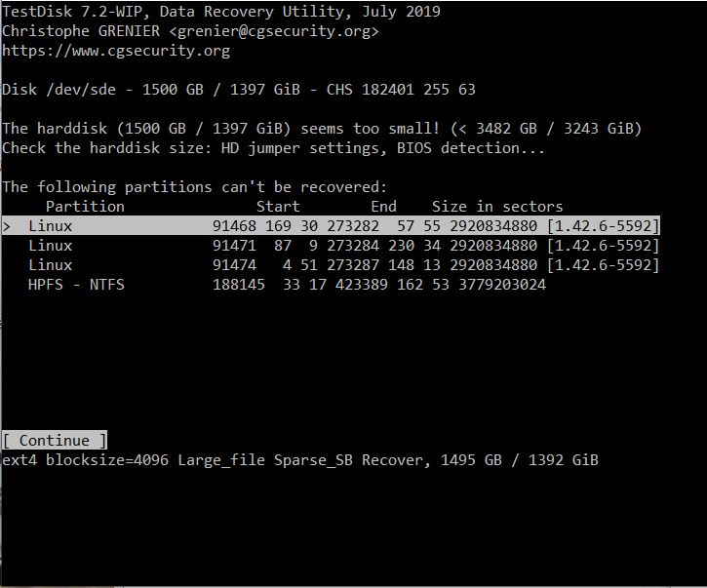This screenshot has width=707, height=588.
Task: Click the [1.42.6-5592] label on the first row
Action: point(603,226)
